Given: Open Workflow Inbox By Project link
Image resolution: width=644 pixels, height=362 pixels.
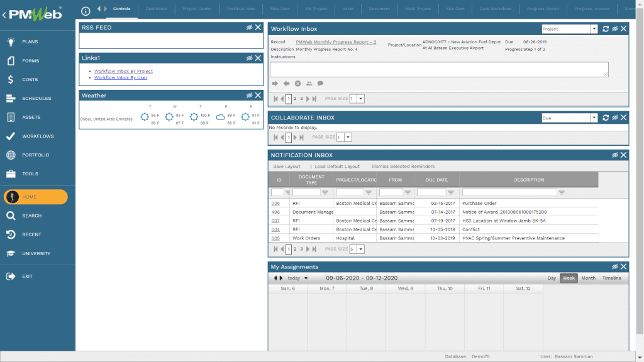Looking at the screenshot, I should coord(123,72).
